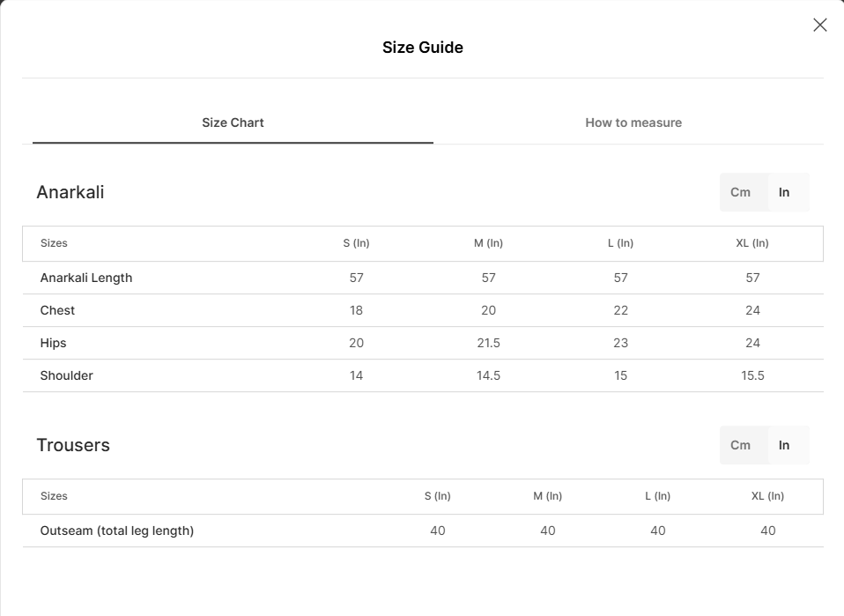The height and width of the screenshot is (616, 844).
Task: Switch to the Size Chart tab
Action: tap(233, 122)
